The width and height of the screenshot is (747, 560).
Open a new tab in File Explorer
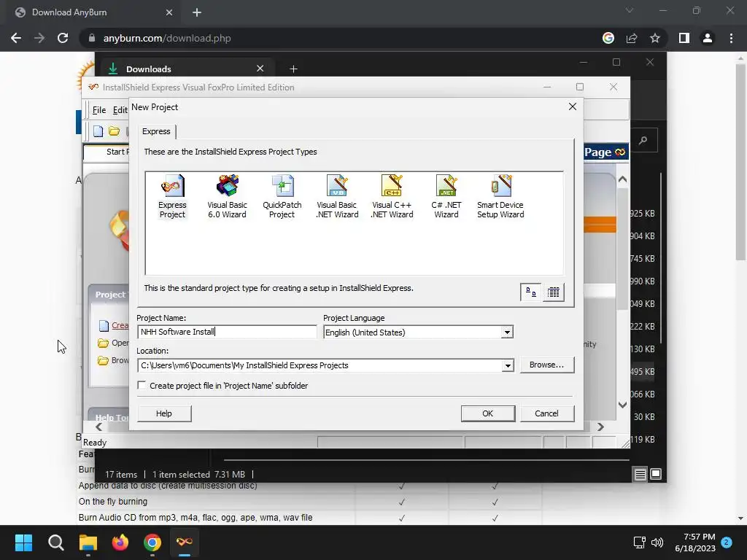coord(293,69)
